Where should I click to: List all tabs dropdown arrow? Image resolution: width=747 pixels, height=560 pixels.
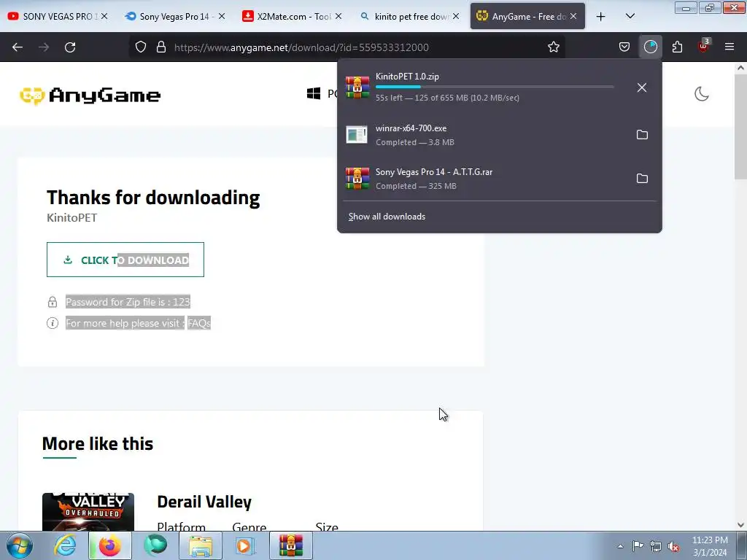click(630, 16)
